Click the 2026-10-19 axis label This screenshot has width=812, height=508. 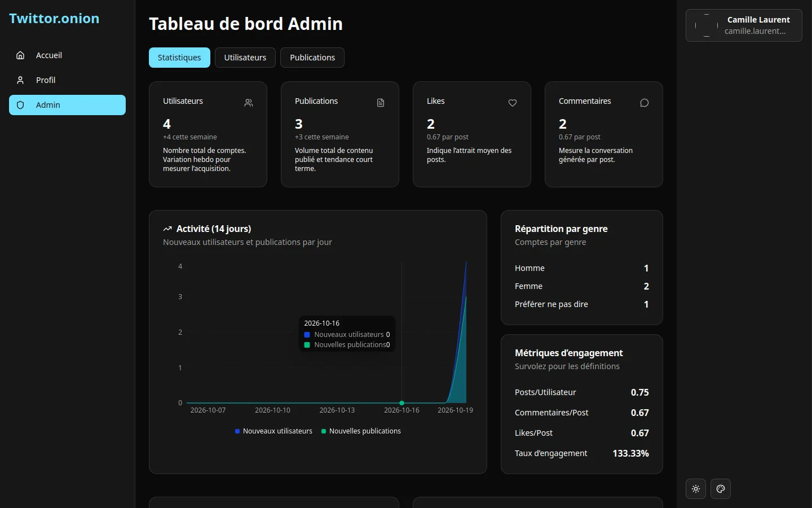coord(455,410)
